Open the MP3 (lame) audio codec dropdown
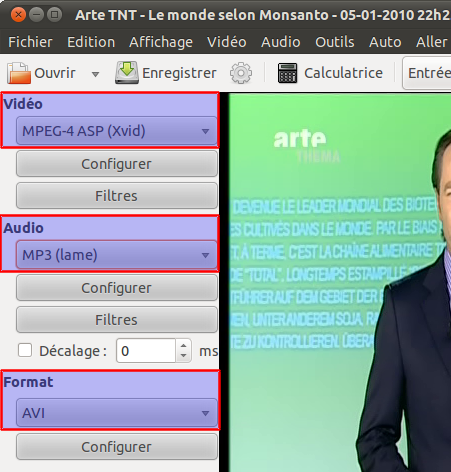 tap(117, 255)
